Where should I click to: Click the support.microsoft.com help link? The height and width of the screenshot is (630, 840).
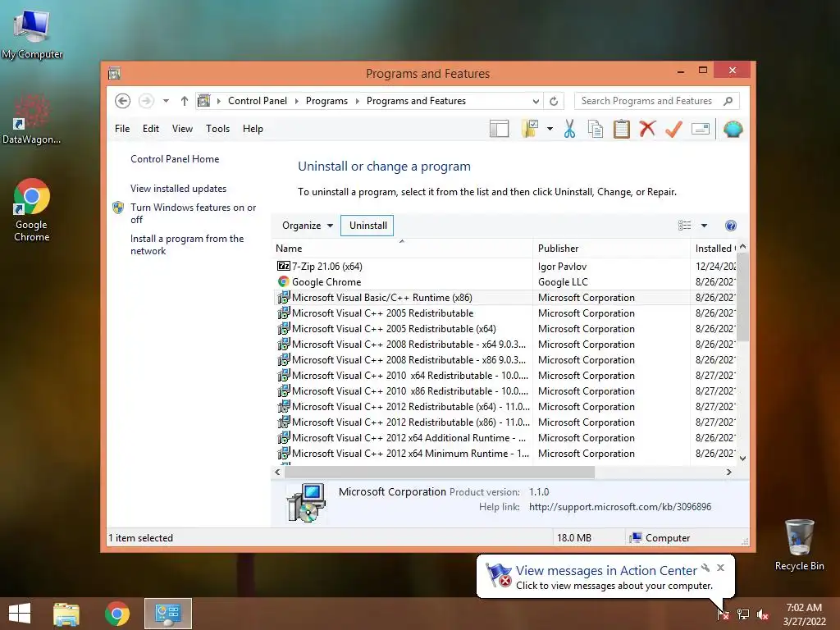click(x=620, y=507)
